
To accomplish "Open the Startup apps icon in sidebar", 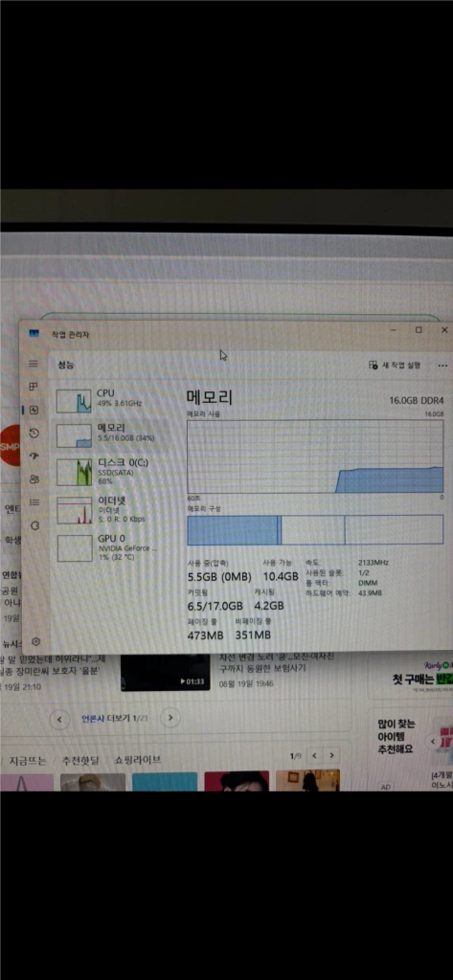I will tap(34, 457).
